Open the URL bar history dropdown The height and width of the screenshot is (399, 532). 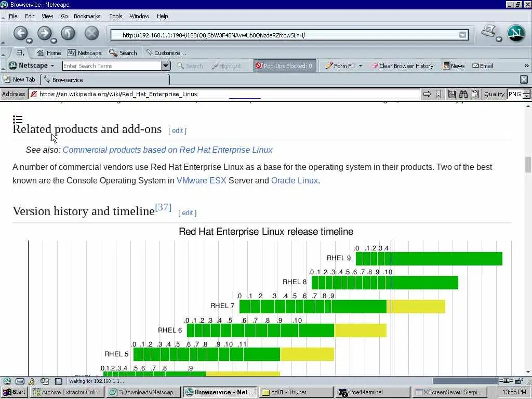tap(462, 35)
